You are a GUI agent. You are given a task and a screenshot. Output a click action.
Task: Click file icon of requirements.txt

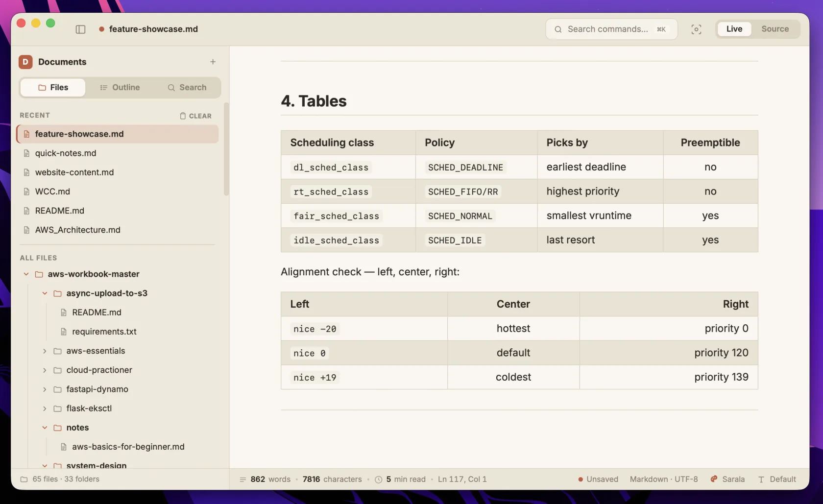pos(64,332)
